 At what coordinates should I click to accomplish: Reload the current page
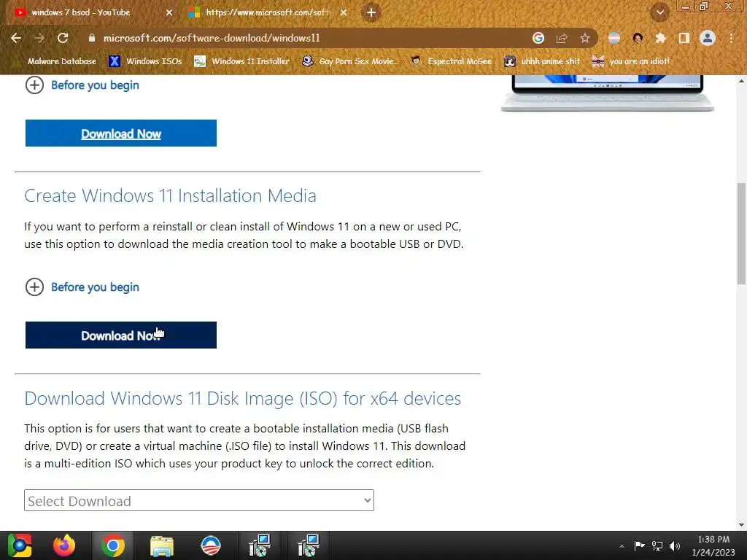click(x=63, y=38)
